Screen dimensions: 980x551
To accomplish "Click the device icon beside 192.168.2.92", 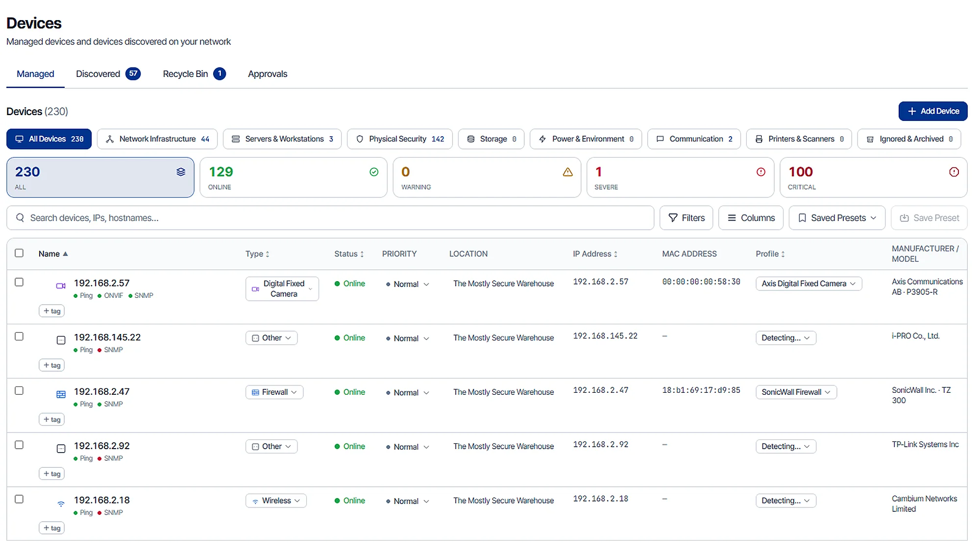I will [x=61, y=449].
